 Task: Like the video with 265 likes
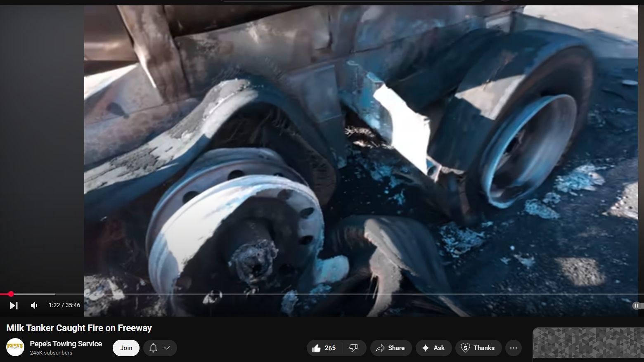[324, 348]
